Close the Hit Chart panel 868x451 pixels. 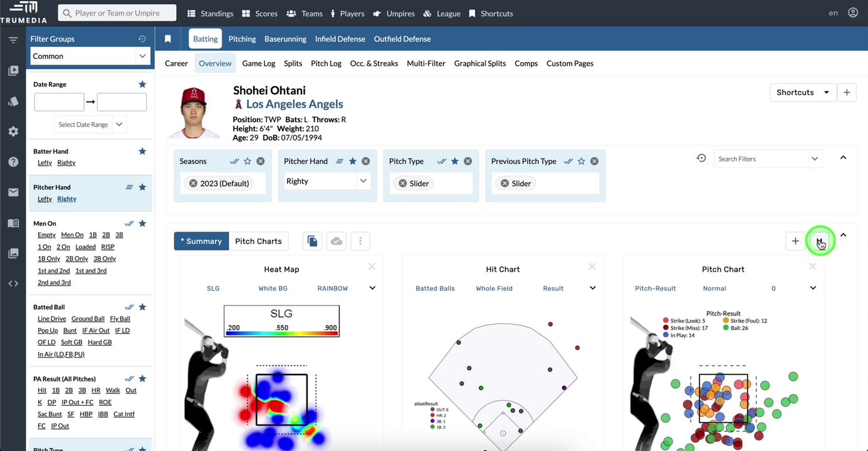(592, 266)
